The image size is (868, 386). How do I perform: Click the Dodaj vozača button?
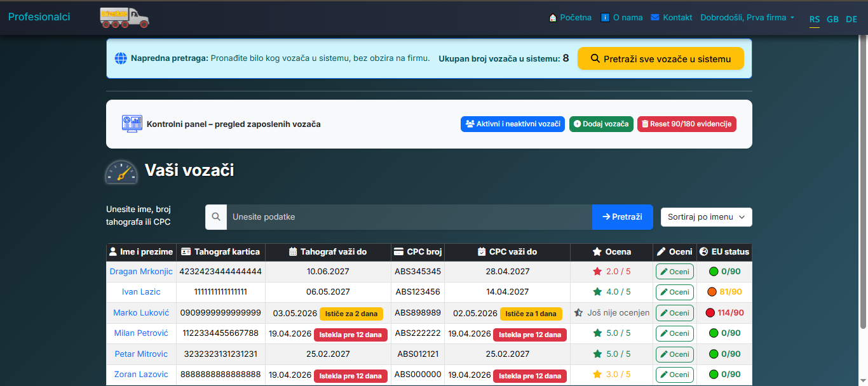(x=601, y=124)
